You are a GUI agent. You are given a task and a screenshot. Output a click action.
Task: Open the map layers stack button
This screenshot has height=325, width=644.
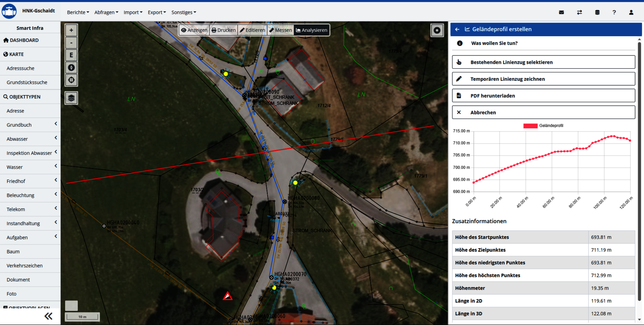click(x=71, y=98)
